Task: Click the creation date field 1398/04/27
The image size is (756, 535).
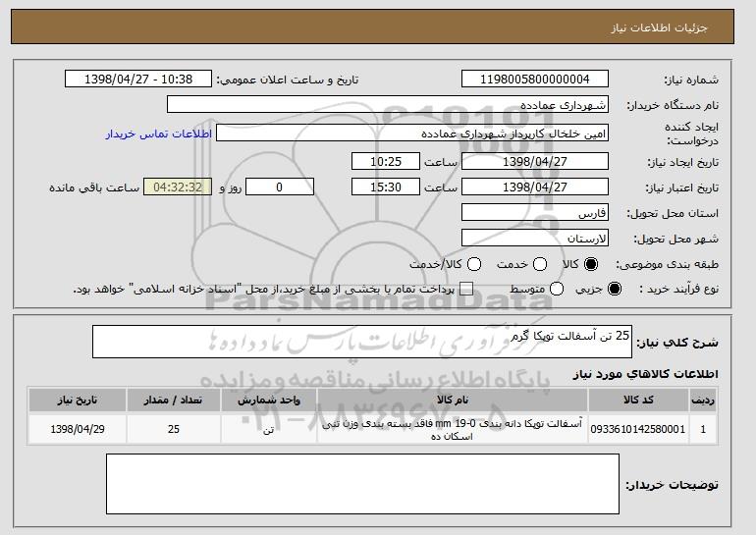Action: click(x=535, y=161)
